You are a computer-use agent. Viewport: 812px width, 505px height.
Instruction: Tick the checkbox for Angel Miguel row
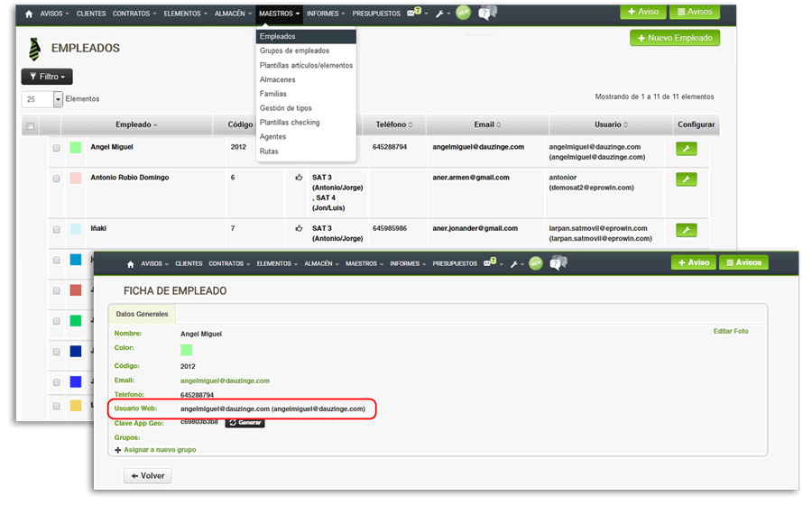click(x=57, y=149)
